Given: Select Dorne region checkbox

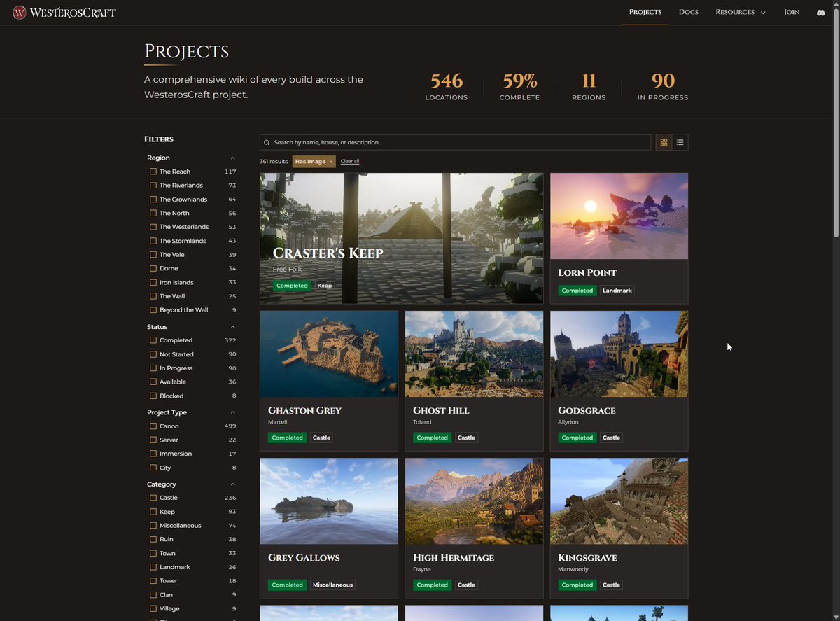Looking at the screenshot, I should click(153, 268).
